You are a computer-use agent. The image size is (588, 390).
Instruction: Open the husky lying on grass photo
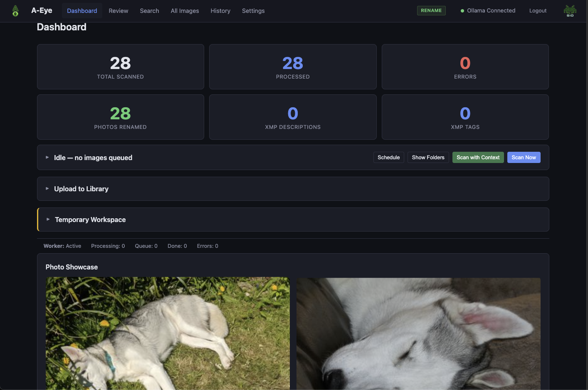tap(168, 333)
